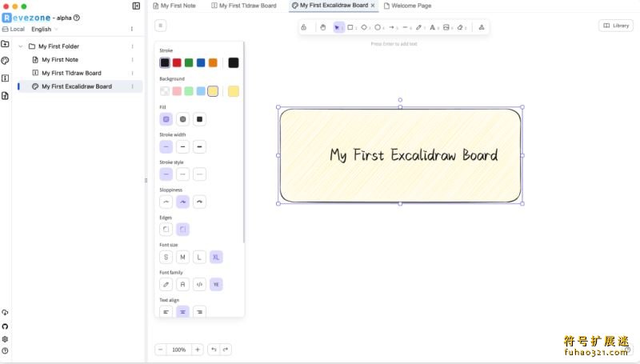Select the Insert image tool
This screenshot has height=364, width=640.
point(446,27)
